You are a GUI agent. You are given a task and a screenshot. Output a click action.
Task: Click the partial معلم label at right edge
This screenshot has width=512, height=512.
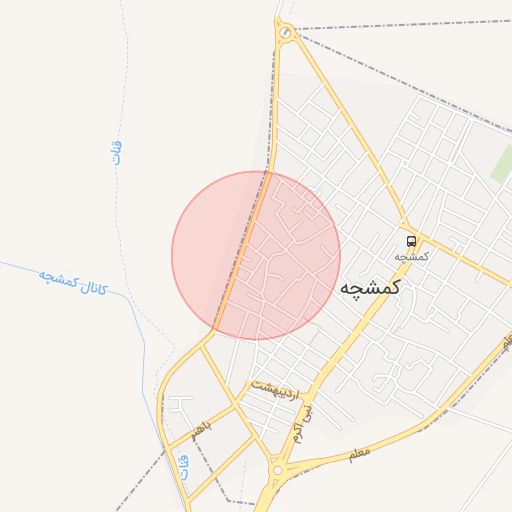point(507,343)
